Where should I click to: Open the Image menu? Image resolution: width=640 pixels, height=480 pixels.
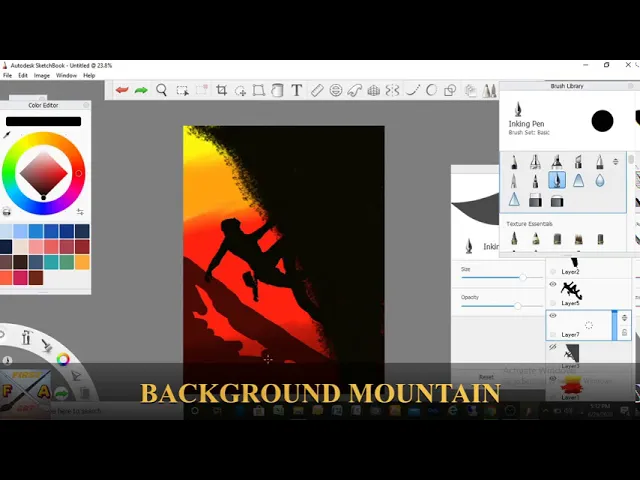point(42,76)
